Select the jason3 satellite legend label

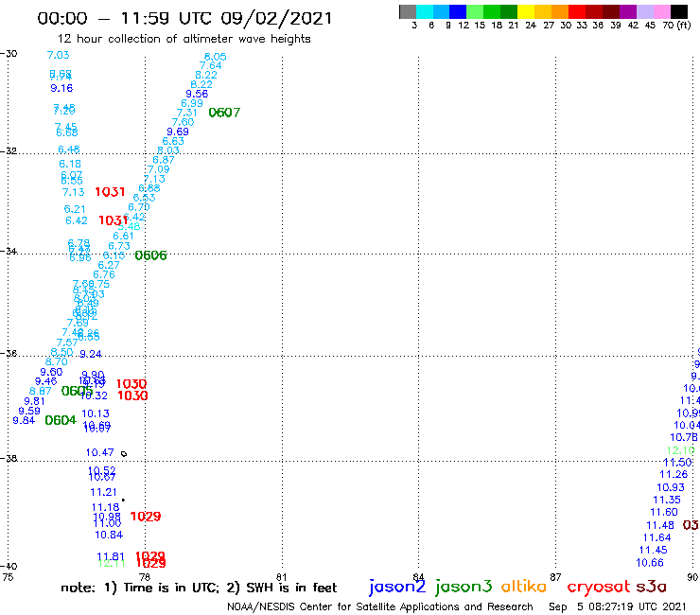[x=464, y=588]
